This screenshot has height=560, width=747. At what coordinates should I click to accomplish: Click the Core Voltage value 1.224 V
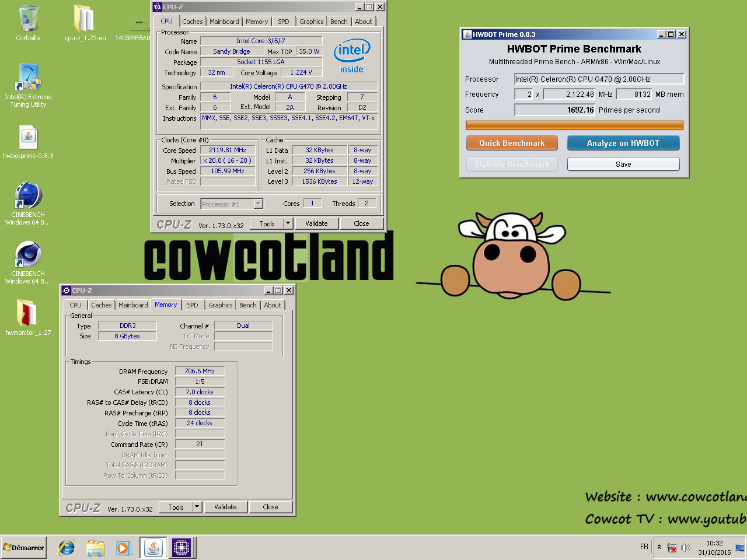(x=301, y=72)
